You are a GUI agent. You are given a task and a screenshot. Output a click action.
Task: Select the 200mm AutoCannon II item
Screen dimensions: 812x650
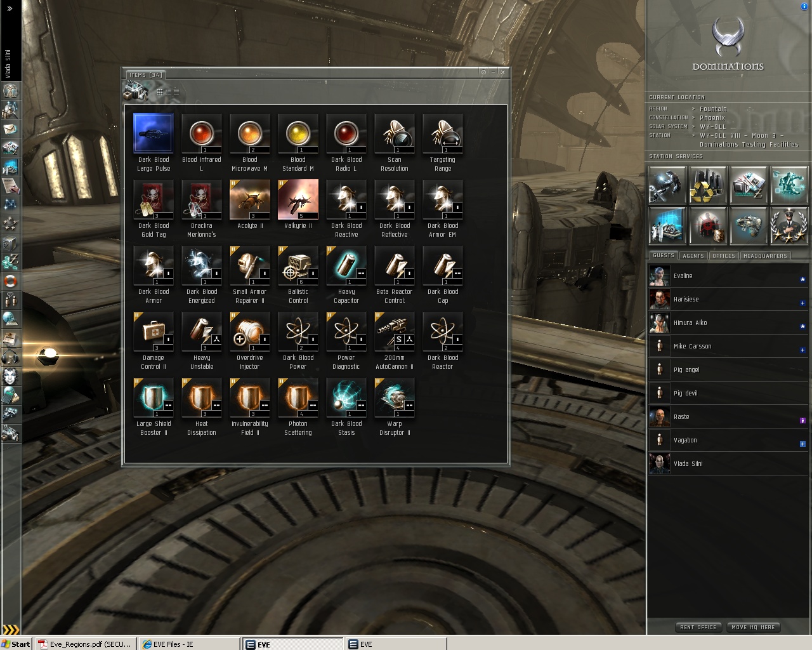pyautogui.click(x=395, y=342)
